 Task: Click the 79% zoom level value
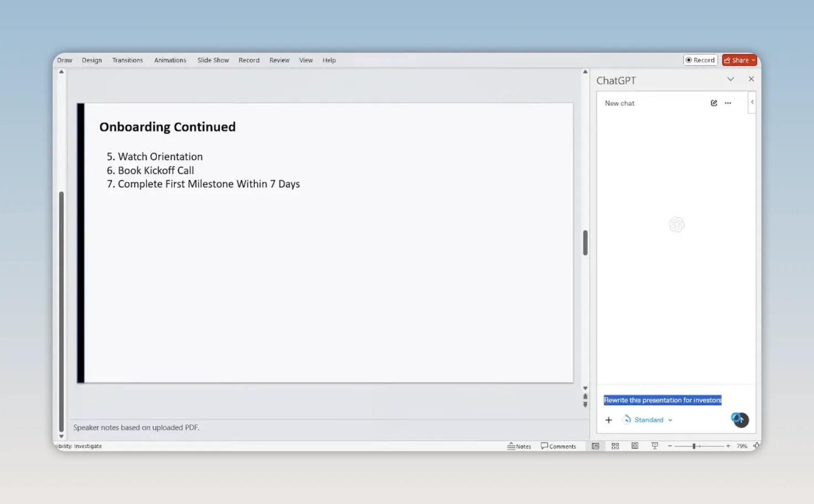click(742, 446)
